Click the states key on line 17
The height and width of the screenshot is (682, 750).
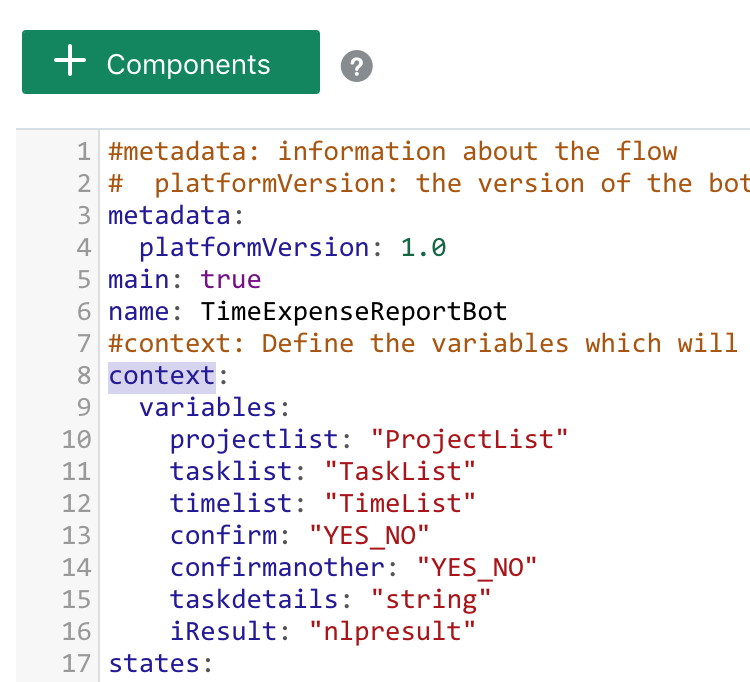(x=154, y=664)
